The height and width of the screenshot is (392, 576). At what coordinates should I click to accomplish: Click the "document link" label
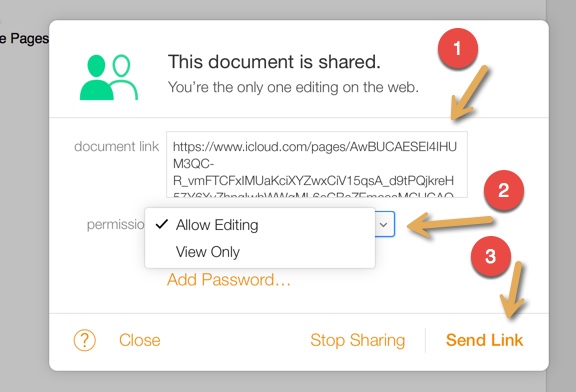tap(116, 146)
